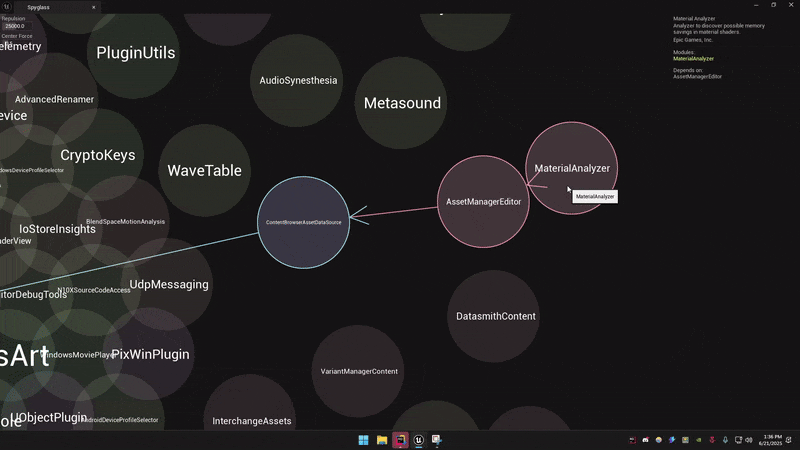Image resolution: width=800 pixels, height=450 pixels.
Task: Open the taskbar clock and date
Action: [x=770, y=440]
